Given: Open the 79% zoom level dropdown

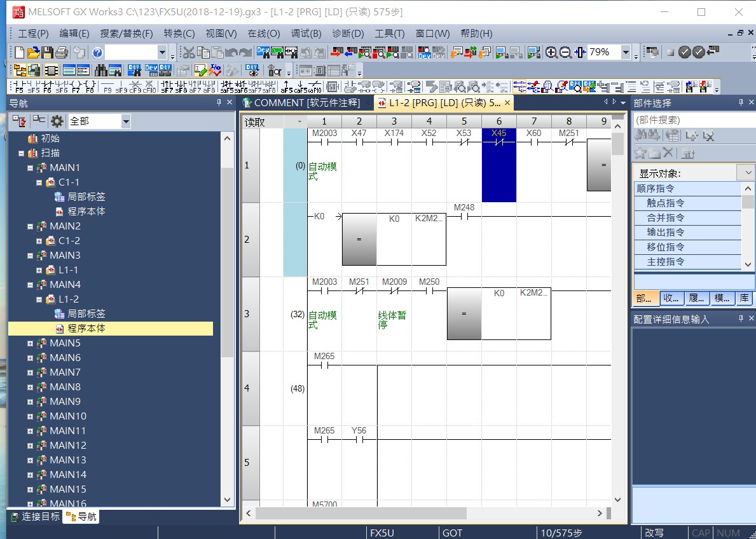Looking at the screenshot, I should 626,53.
